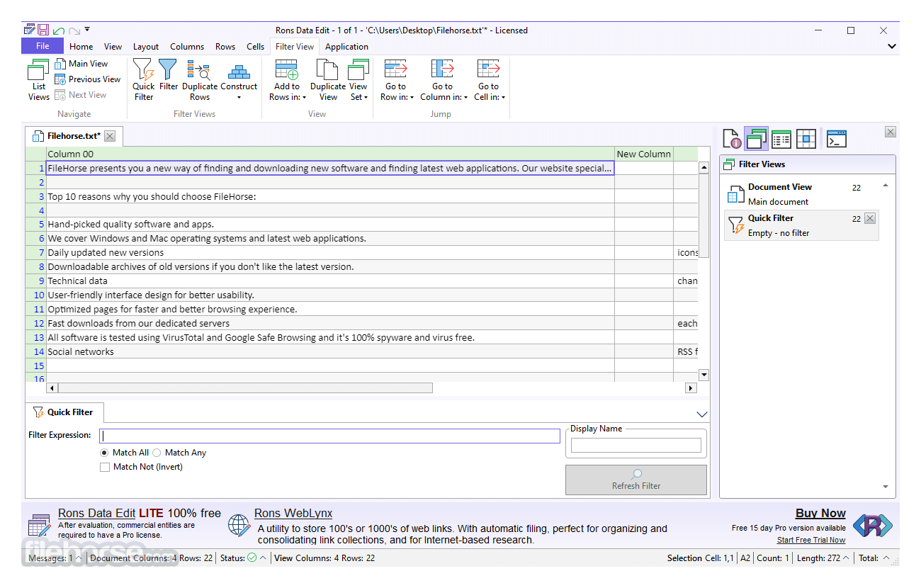The width and height of the screenshot is (921, 588).
Task: Collapse the Quick Filter panel chevron
Action: click(x=702, y=414)
